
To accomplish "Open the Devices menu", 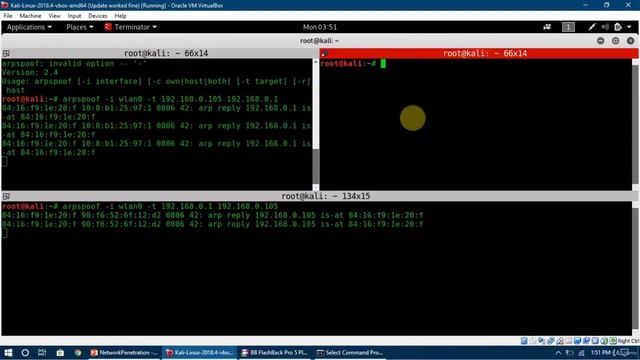I will click(98, 16).
